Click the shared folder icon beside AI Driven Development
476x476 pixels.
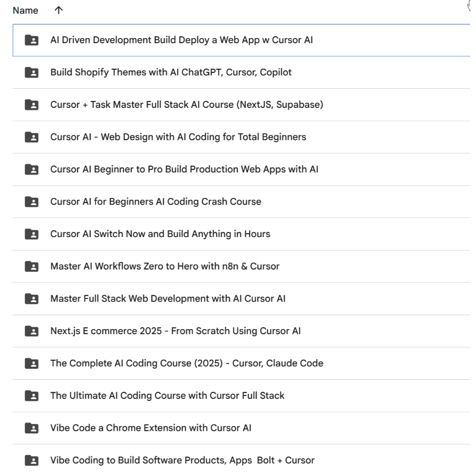point(31,40)
